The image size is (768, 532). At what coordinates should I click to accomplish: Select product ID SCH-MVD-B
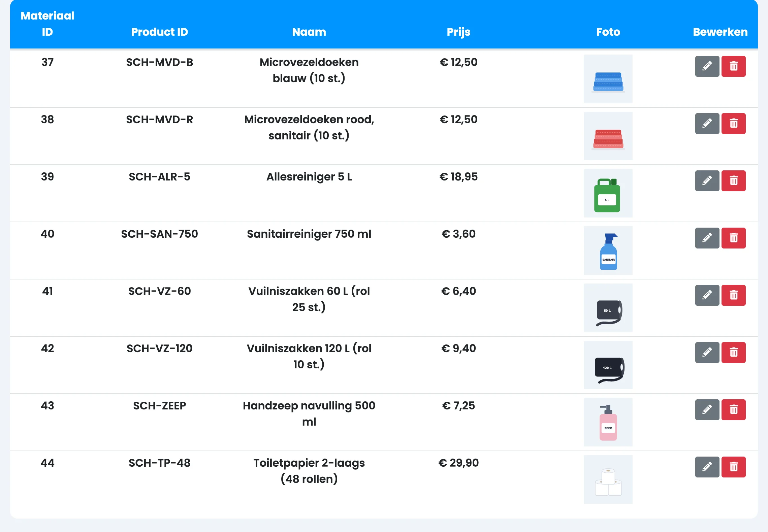coord(160,62)
